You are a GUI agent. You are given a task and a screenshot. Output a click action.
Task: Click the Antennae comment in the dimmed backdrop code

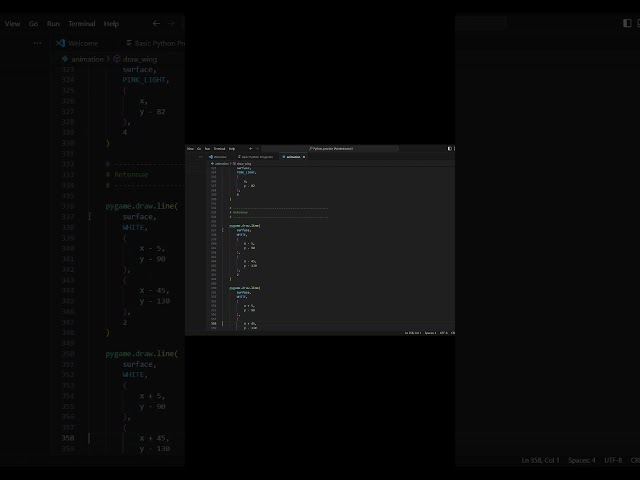click(x=127, y=175)
